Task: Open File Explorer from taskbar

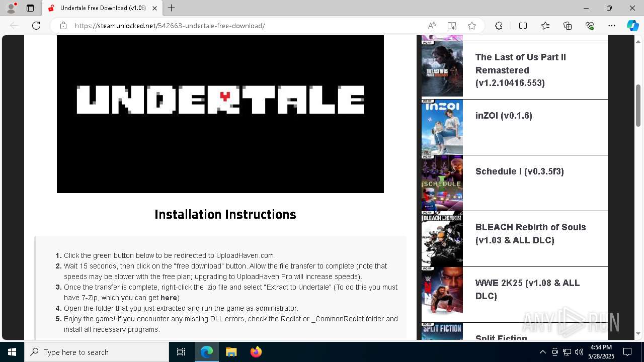Action: click(231, 352)
